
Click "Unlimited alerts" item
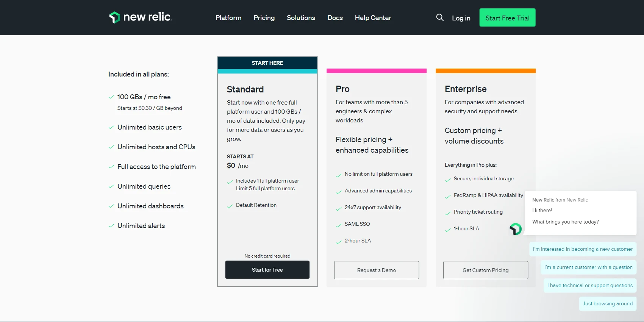coord(141,226)
